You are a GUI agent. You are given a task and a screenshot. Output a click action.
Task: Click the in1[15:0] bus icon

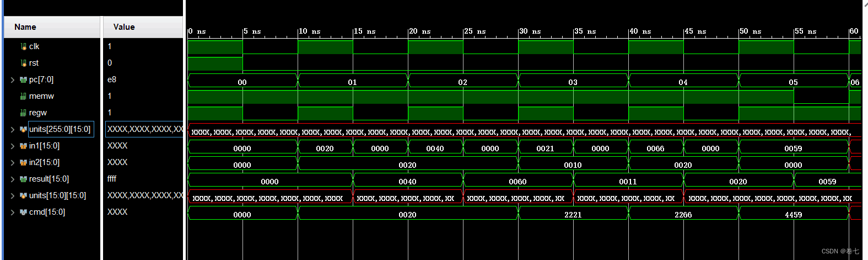(23, 146)
